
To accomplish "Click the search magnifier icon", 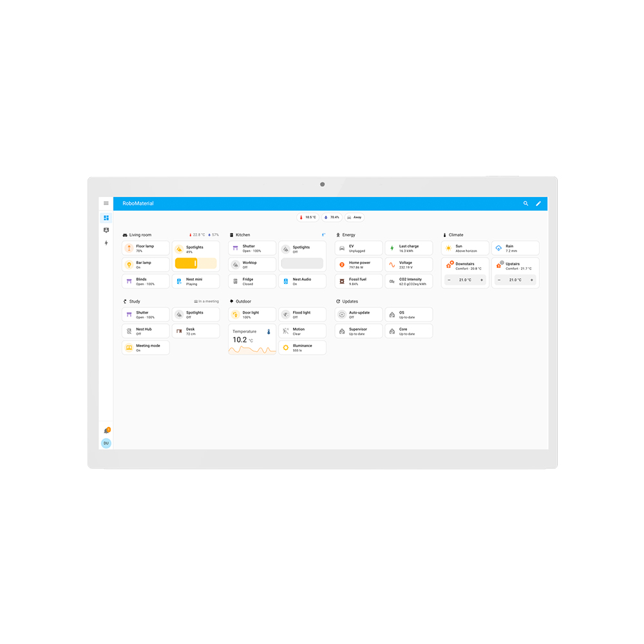I will click(526, 204).
